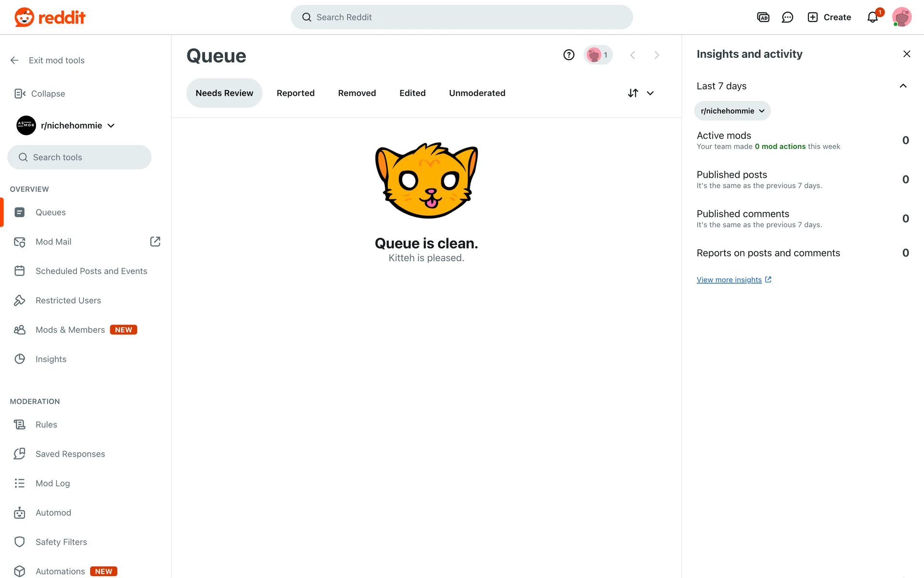Switch to the Unmoderated tab

[x=477, y=93]
